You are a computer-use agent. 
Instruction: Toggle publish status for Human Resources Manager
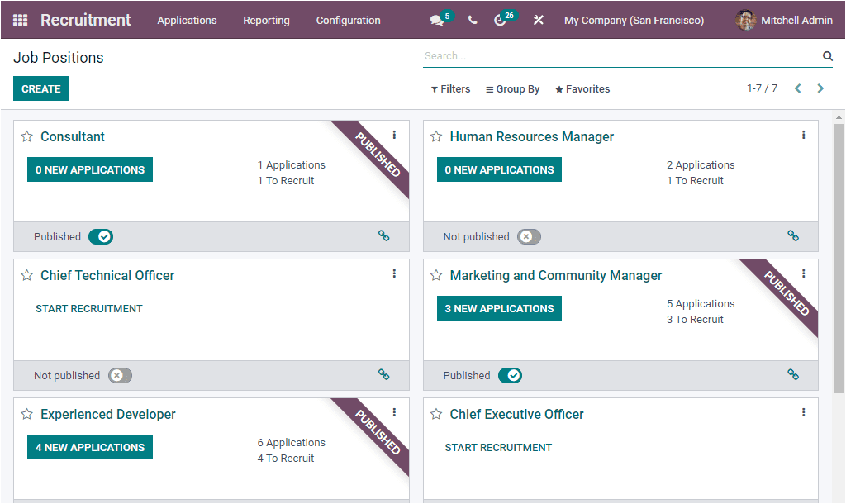point(528,235)
